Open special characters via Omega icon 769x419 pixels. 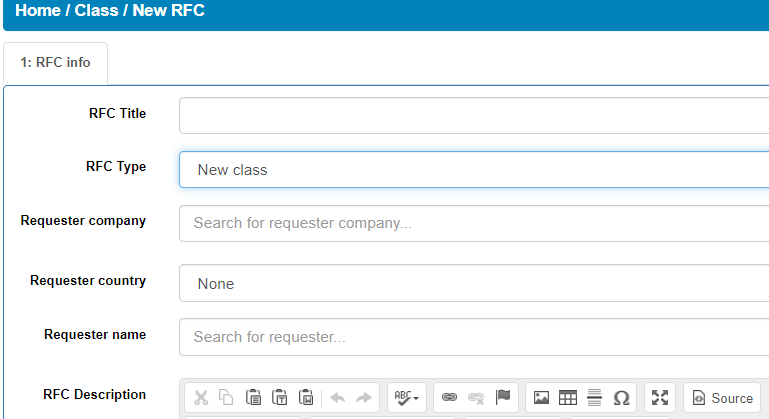[x=621, y=398]
